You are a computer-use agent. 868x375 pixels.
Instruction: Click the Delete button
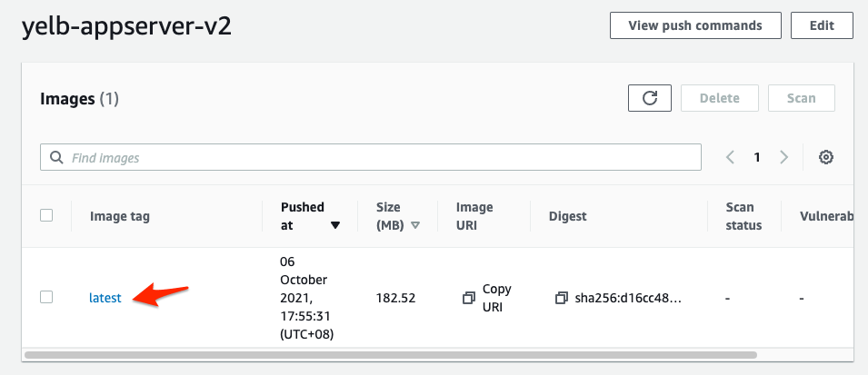(719, 98)
